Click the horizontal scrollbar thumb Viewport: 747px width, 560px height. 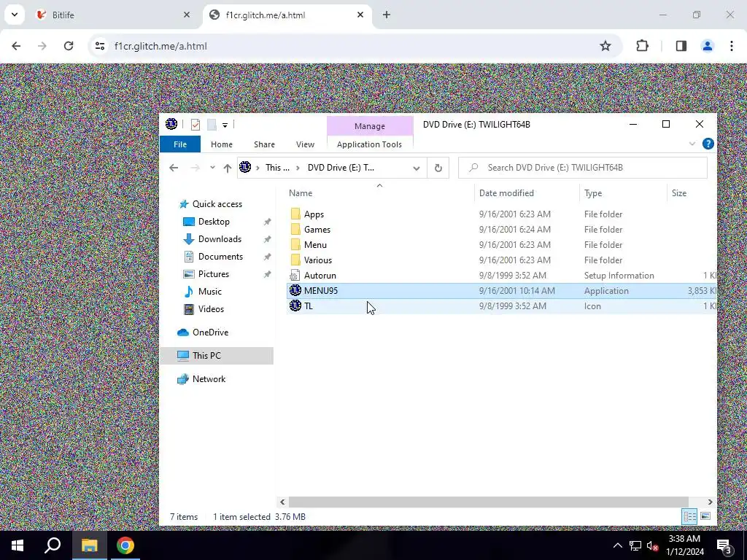pyautogui.click(x=488, y=502)
